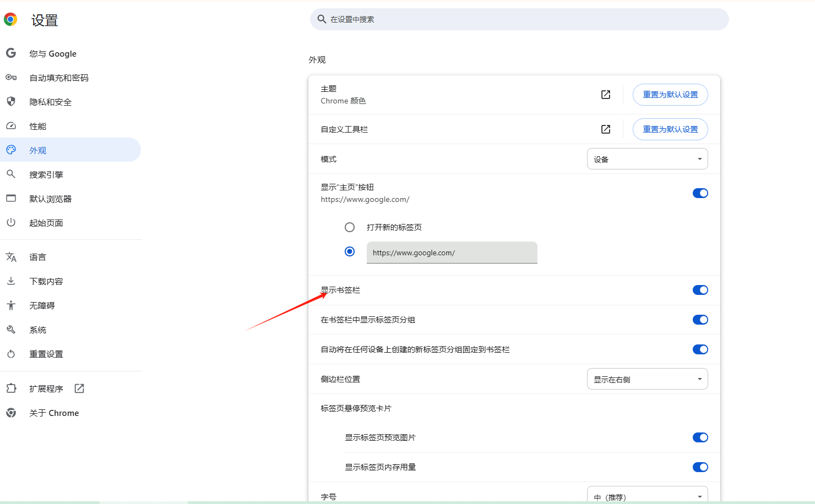
Task: Open the 模式 dropdown showing 设备
Action: 648,159
